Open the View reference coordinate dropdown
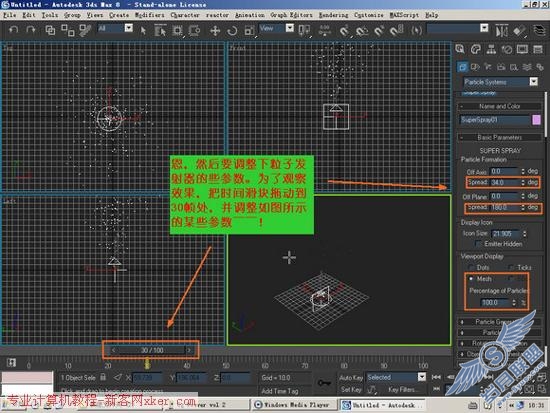The image size is (550, 413). [276, 28]
